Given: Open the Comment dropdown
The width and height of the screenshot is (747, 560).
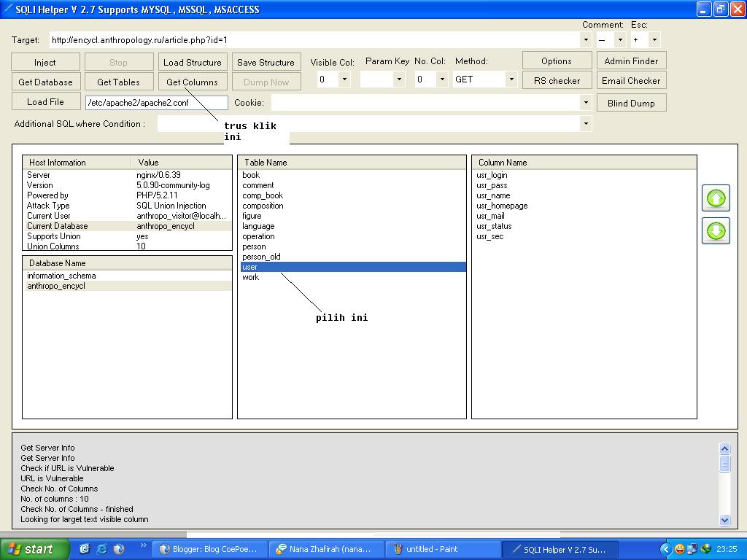Looking at the screenshot, I should coord(620,39).
